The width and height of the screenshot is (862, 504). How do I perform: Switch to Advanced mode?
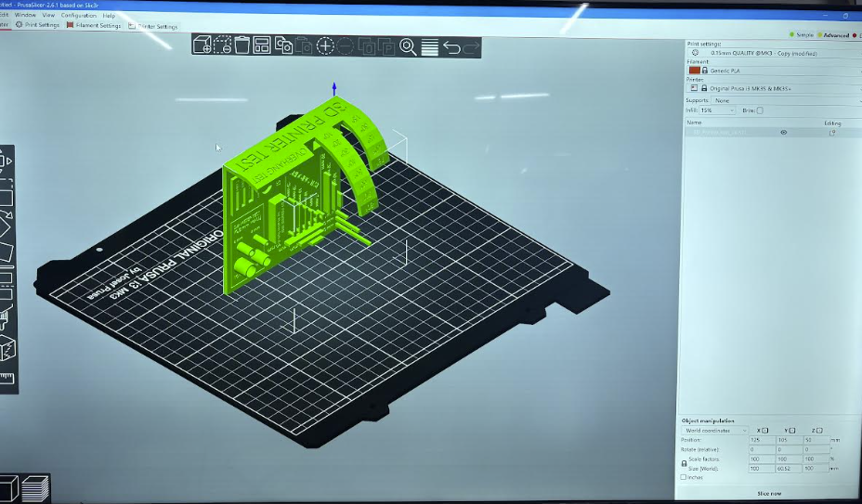click(833, 35)
